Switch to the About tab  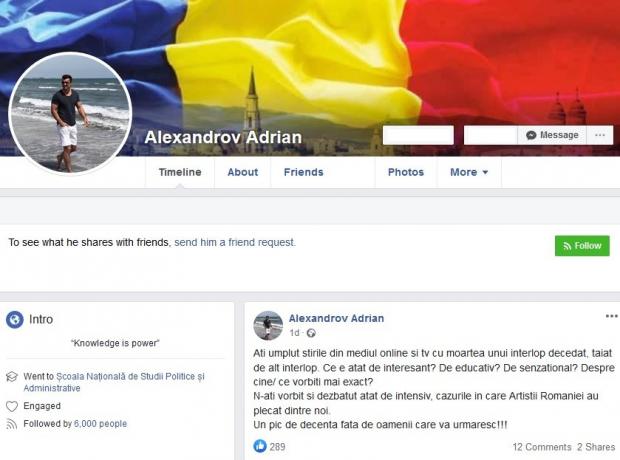coord(243,172)
